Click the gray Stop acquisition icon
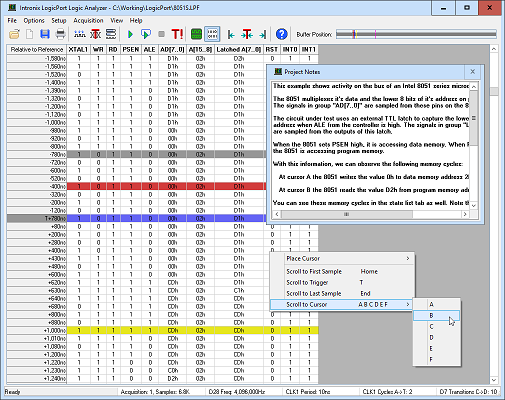Screen dimensions: 505x400 click(161, 34)
